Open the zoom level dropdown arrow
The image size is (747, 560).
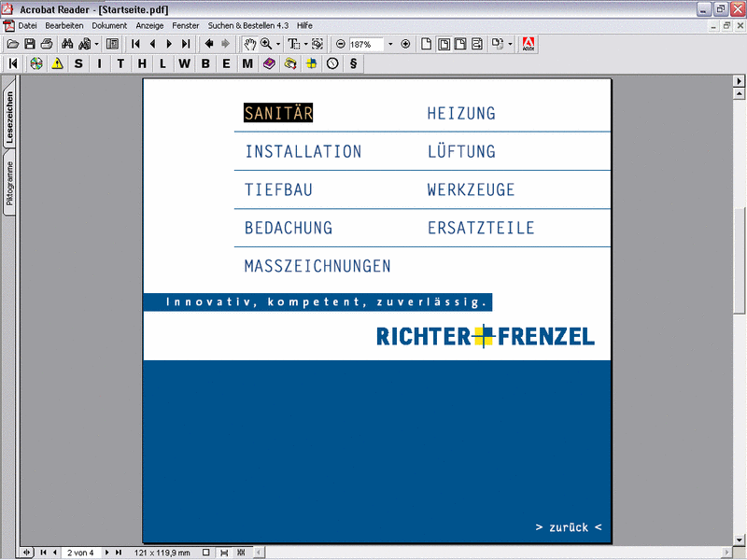pos(390,44)
